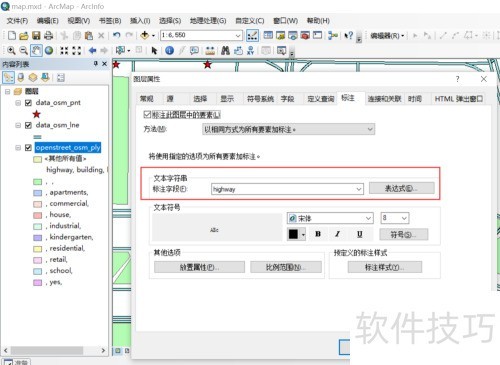The width and height of the screenshot is (500, 365).
Task: Open the label field highway dropdown
Action: (x=359, y=189)
